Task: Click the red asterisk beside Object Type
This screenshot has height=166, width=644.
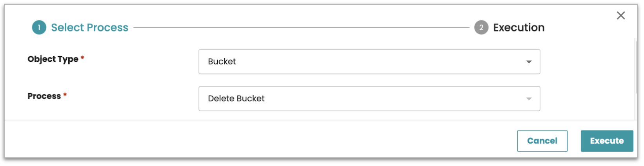Action: point(82,58)
